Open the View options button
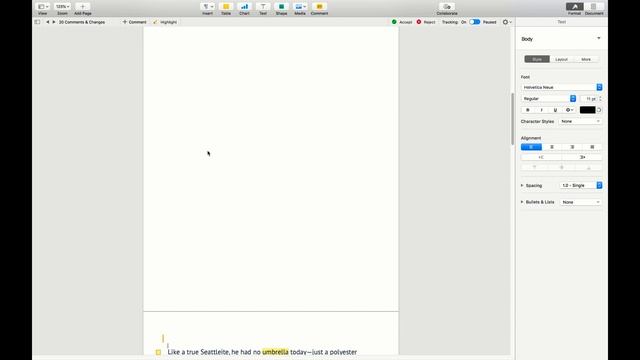The image size is (640, 360). [x=42, y=7]
